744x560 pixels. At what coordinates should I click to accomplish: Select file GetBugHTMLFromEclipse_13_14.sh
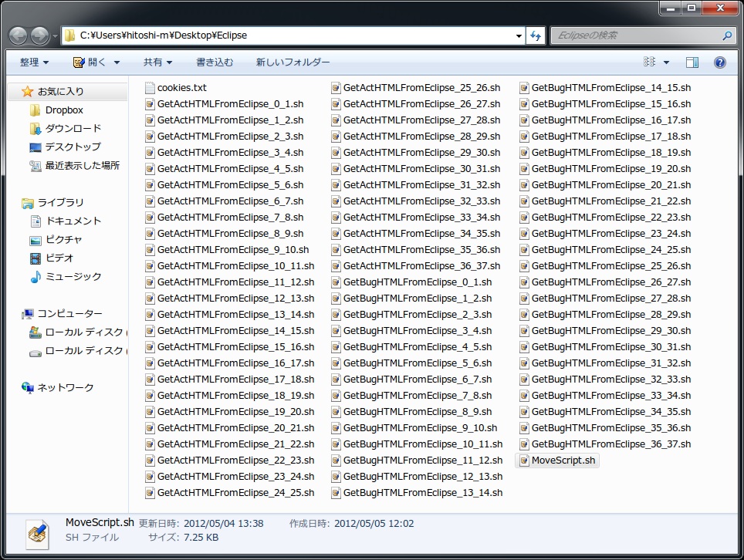[417, 493]
